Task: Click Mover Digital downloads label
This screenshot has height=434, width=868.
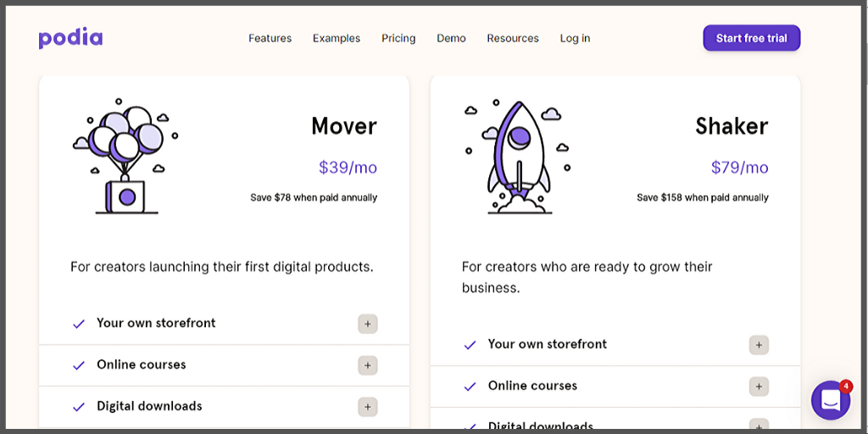Action: [149, 406]
